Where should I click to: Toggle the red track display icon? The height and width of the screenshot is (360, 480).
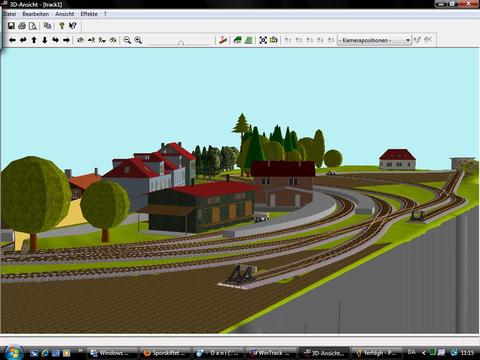223,40
